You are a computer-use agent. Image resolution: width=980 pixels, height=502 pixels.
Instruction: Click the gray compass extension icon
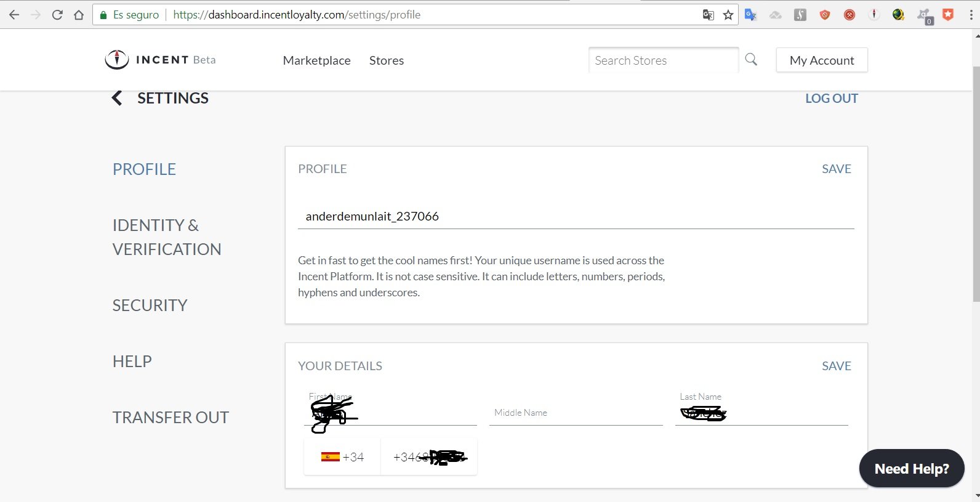(x=874, y=15)
